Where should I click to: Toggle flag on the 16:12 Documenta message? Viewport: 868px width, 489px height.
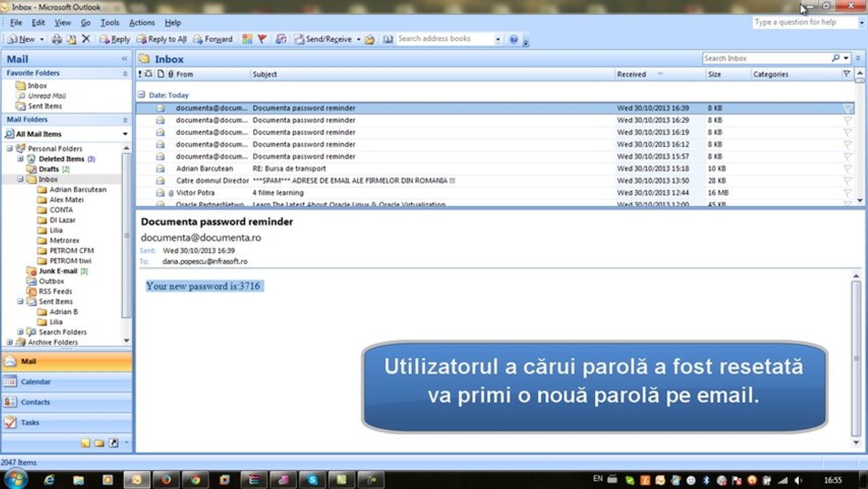pos(847,145)
